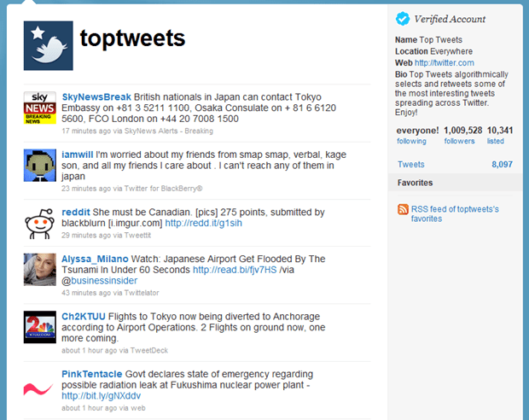Image resolution: width=529 pixels, height=420 pixels.
Task: Click the reddit alien avatar
Action: [x=39, y=222]
